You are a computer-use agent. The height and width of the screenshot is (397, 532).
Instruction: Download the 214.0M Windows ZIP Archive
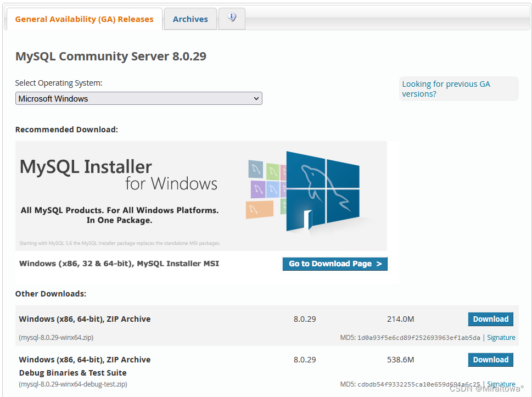coord(491,319)
